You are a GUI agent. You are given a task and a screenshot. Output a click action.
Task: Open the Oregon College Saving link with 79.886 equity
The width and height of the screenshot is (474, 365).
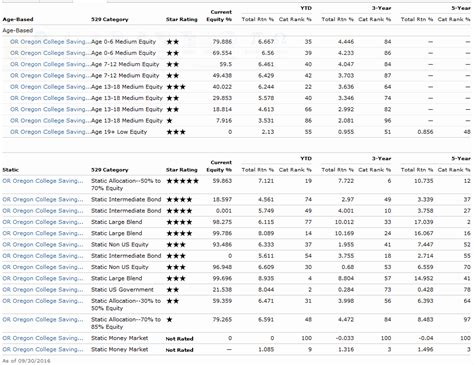50,42
